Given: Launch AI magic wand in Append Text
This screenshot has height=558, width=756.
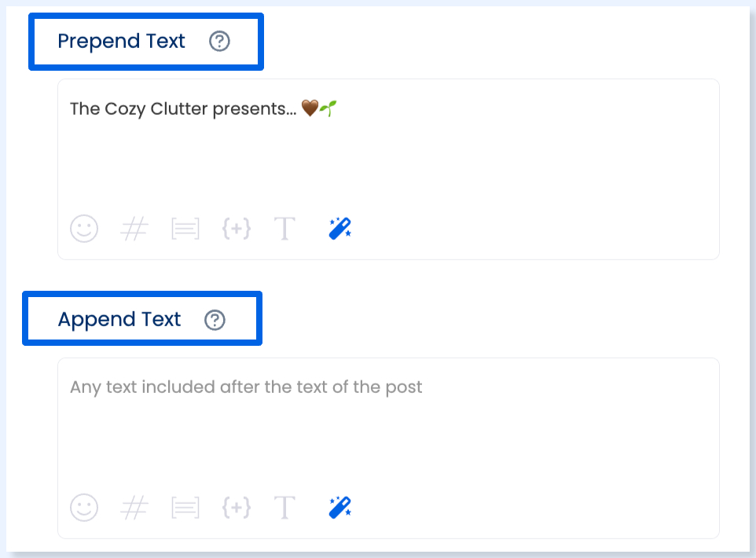Looking at the screenshot, I should click(x=340, y=508).
